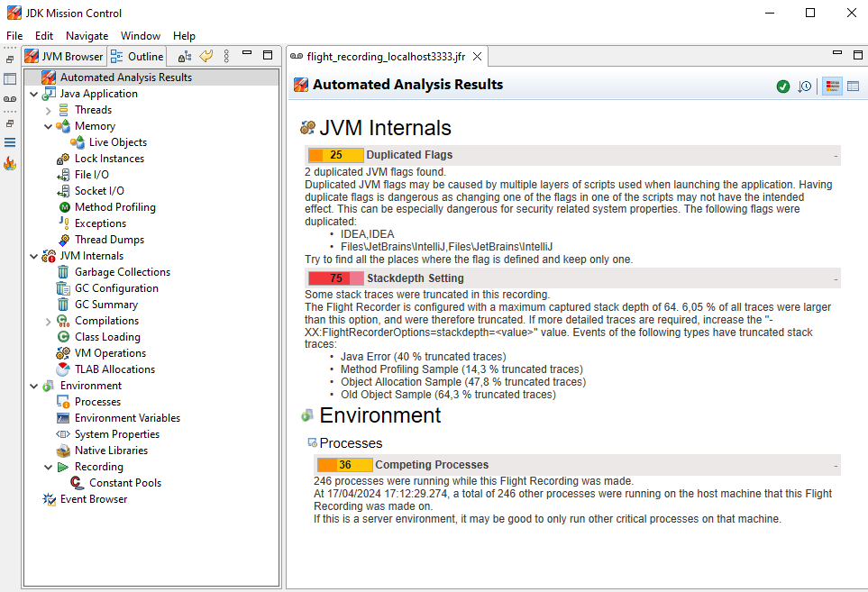Open the Garbage Collections page
Screen dimensions: 868x592
point(123,272)
